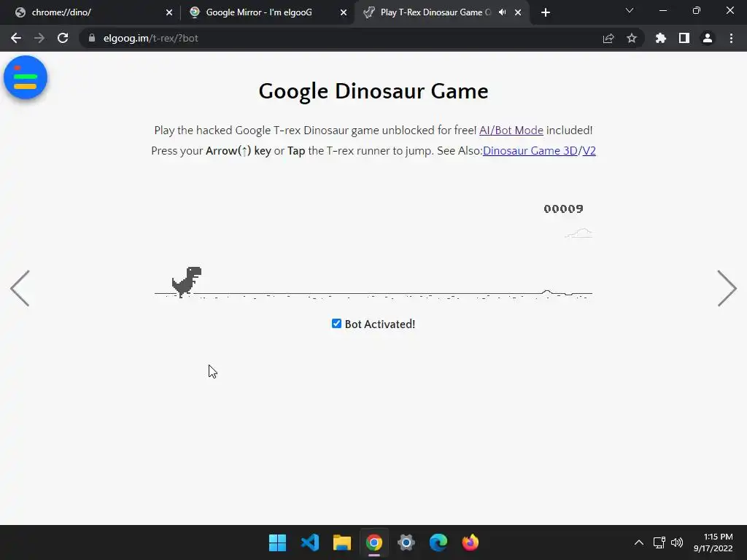The width and height of the screenshot is (747, 560).
Task: Bookmark this page with the star
Action: tap(632, 38)
